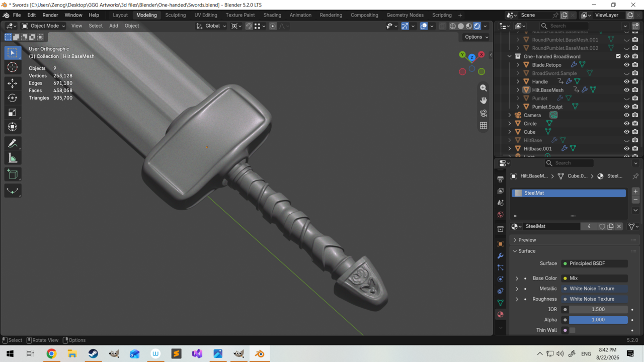Open the Edit menu

click(31, 15)
